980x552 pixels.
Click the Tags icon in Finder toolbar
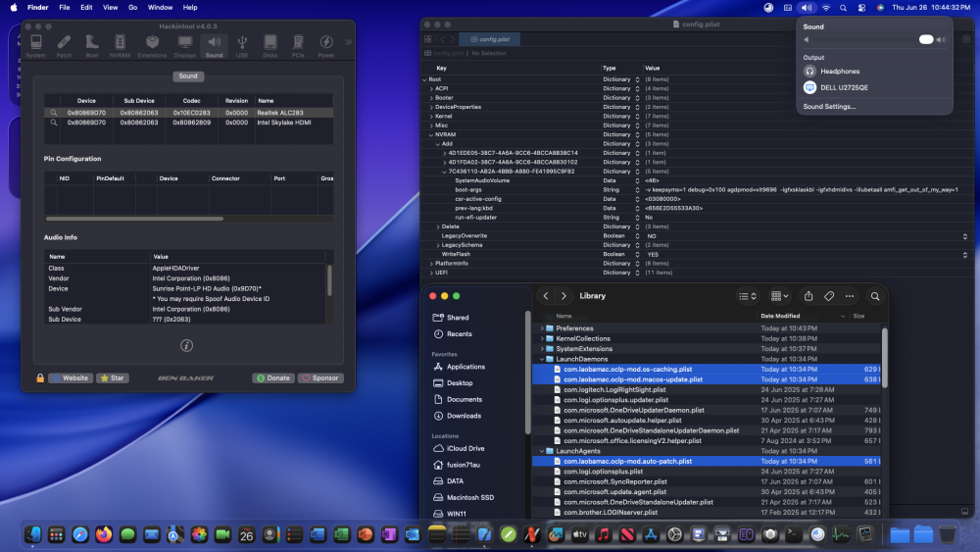[829, 296]
